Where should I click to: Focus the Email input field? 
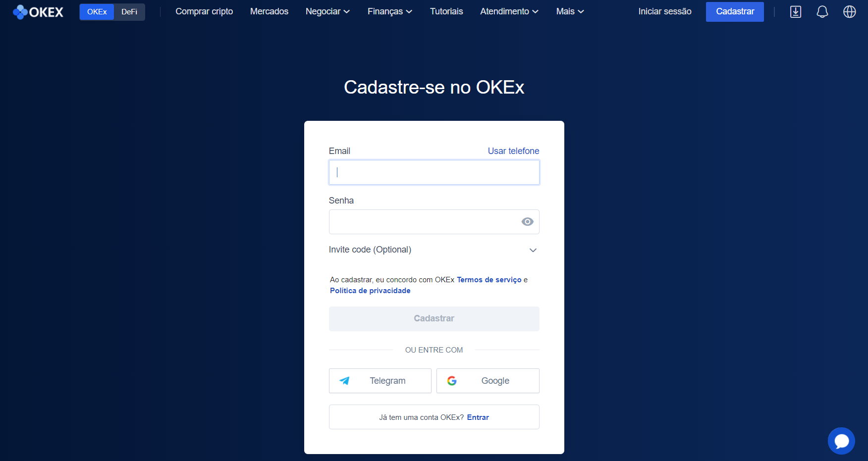(434, 172)
